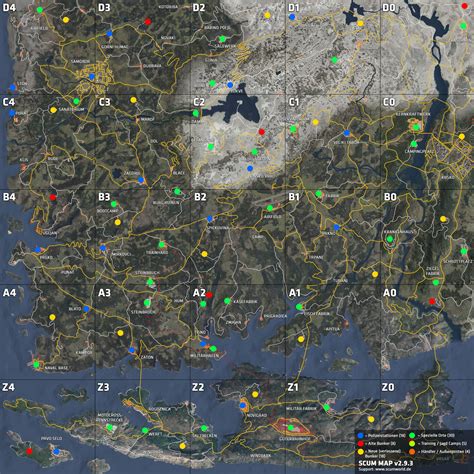Click the C2 grid sector label
The image size is (474, 474).
pyautogui.click(x=199, y=102)
